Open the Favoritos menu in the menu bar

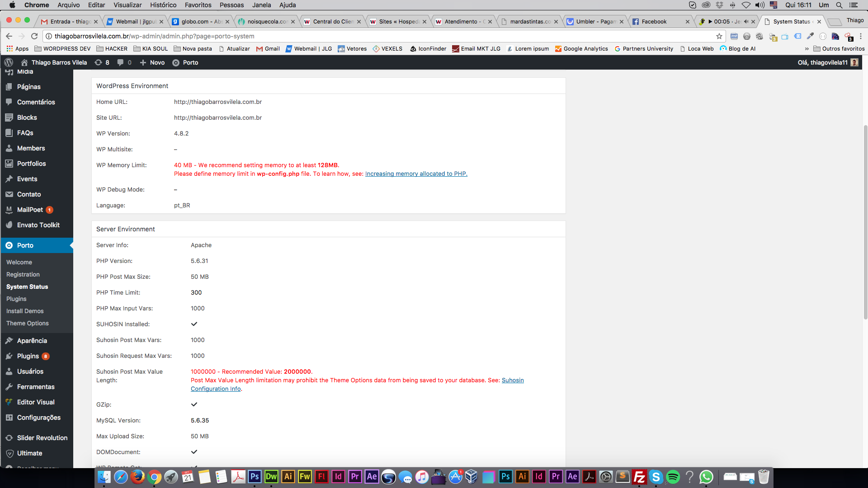[x=198, y=5]
